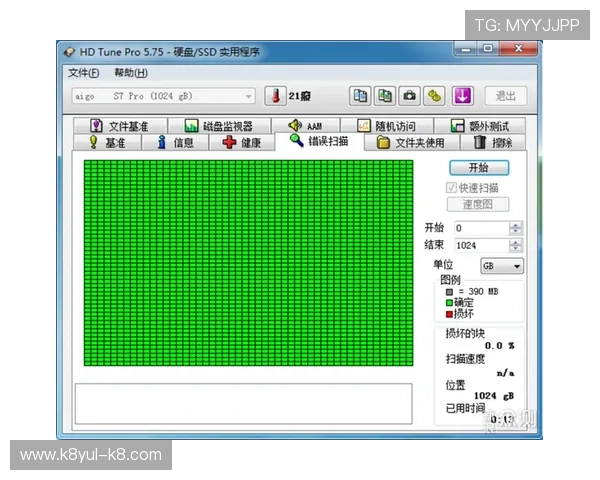The height and width of the screenshot is (480, 600).
Task: Click the red cross icon on 健康 tab
Action: pyautogui.click(x=229, y=142)
